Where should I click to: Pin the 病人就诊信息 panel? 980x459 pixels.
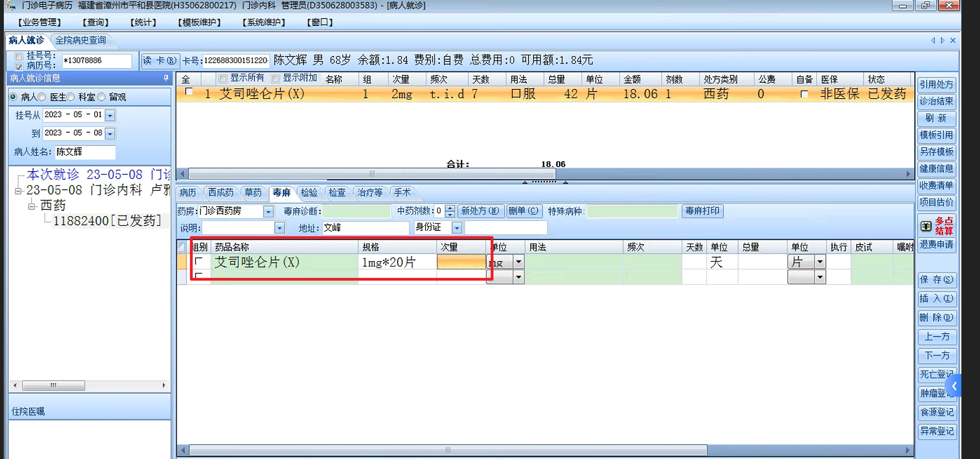(166, 78)
